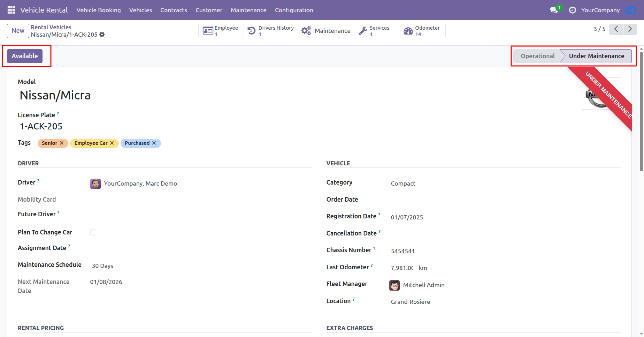This screenshot has width=644, height=337.
Task: Select the Operational status stage
Action: point(537,56)
